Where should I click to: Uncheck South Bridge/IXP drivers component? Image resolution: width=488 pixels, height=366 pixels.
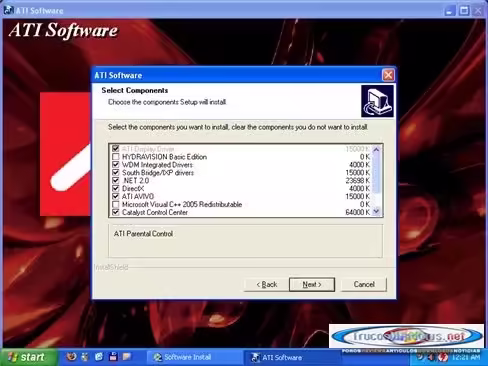tap(116, 173)
